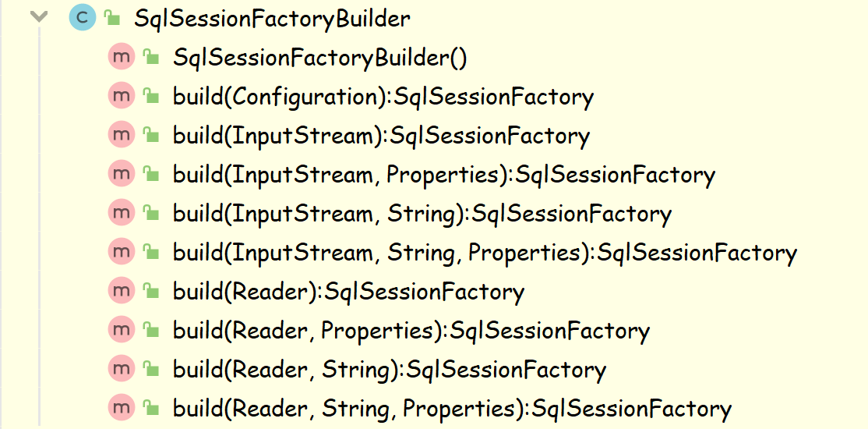Click the green lock icon beside the class name
The width and height of the screenshot is (868, 429).
112,18
